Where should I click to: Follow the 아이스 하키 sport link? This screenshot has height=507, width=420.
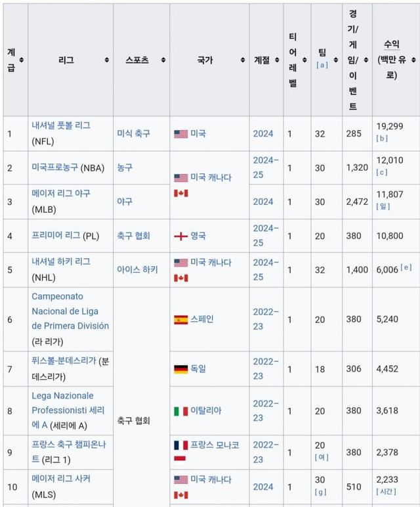[136, 269]
